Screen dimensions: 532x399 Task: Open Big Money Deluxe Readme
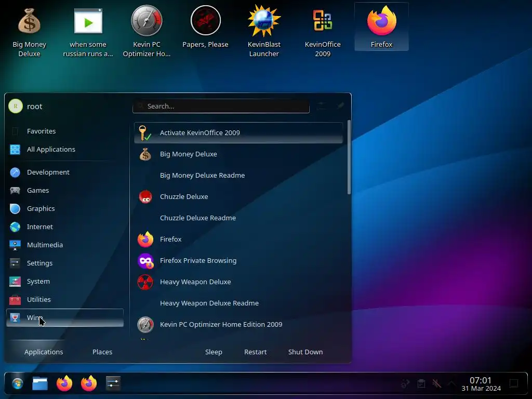tap(238, 176)
